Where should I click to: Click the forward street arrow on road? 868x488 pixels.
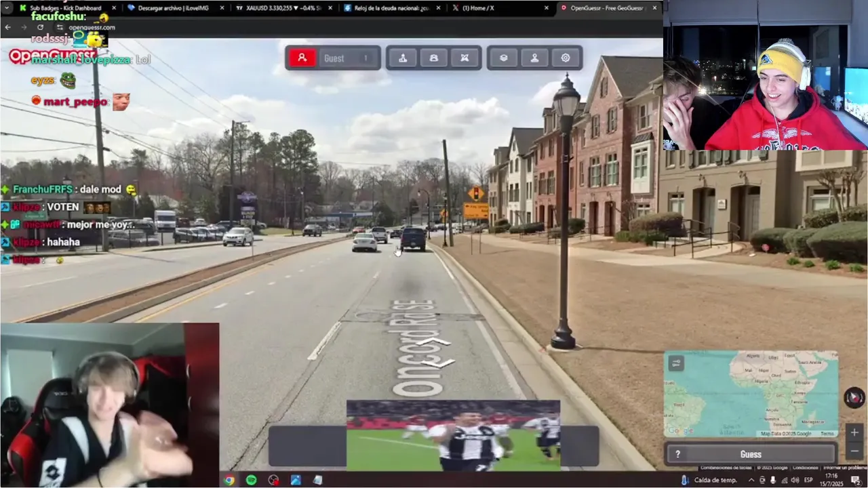click(434, 342)
